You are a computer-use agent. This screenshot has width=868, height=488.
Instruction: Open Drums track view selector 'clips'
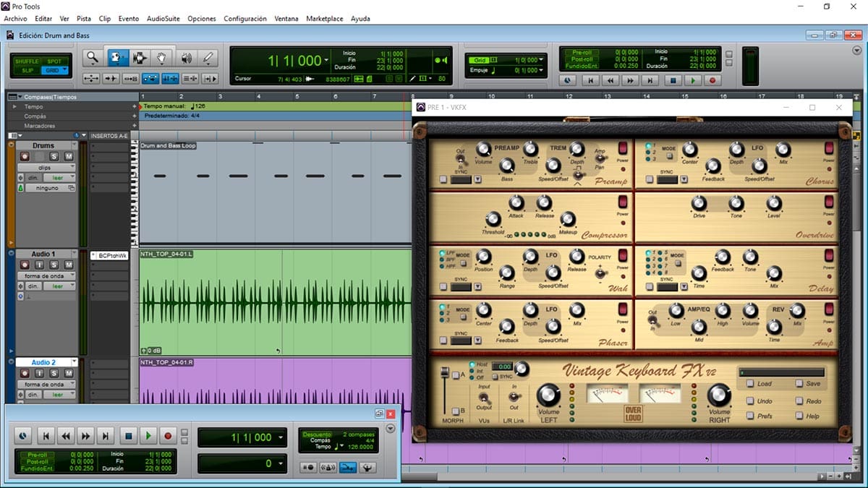point(46,167)
